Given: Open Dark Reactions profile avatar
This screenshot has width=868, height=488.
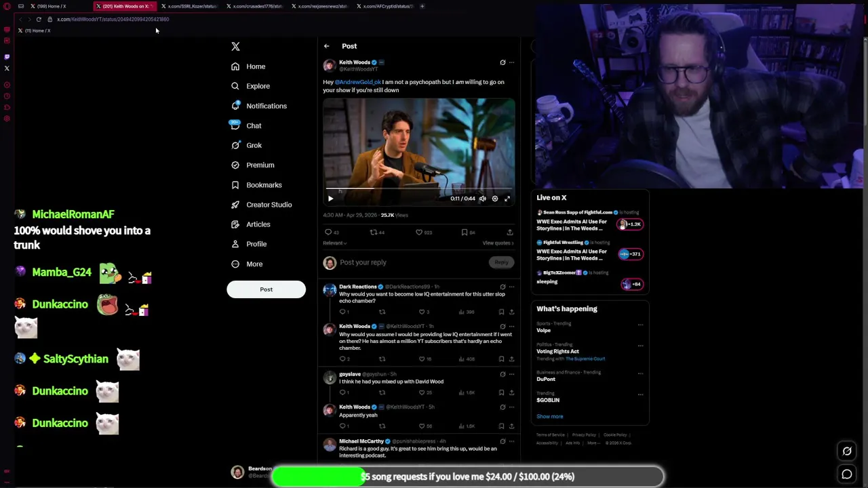Looking at the screenshot, I should tap(330, 291).
